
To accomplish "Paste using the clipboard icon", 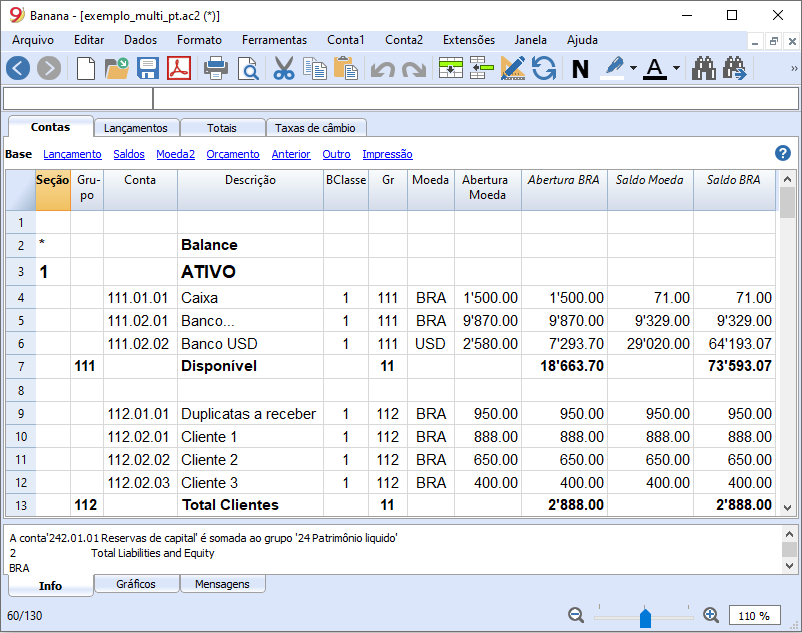I will coord(346,68).
